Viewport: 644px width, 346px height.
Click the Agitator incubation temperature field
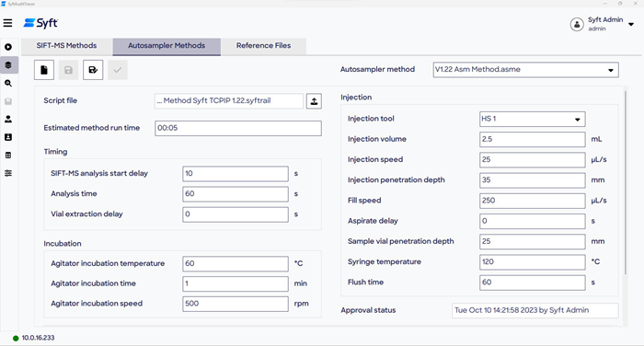coord(236,264)
